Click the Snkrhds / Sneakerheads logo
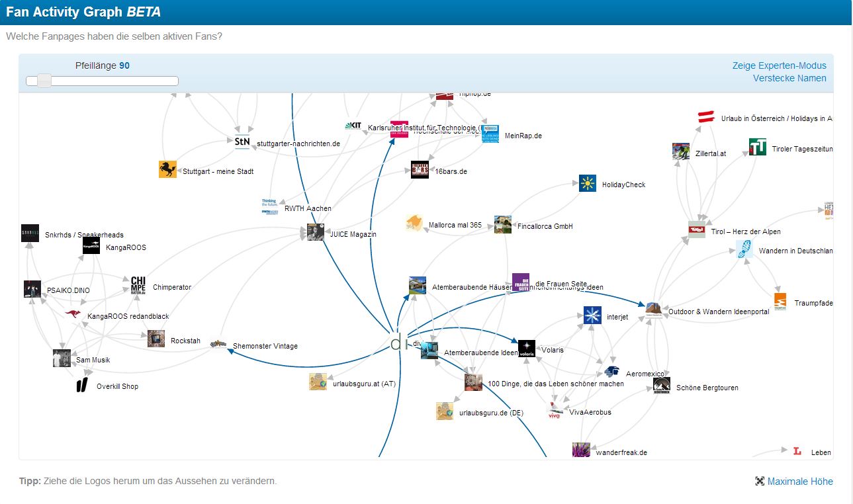 (x=30, y=233)
